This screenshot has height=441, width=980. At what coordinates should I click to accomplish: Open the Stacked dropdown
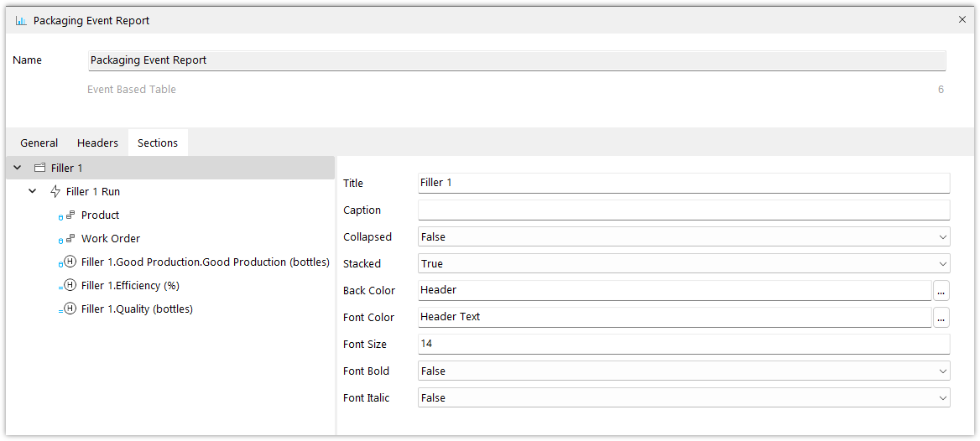[684, 263]
